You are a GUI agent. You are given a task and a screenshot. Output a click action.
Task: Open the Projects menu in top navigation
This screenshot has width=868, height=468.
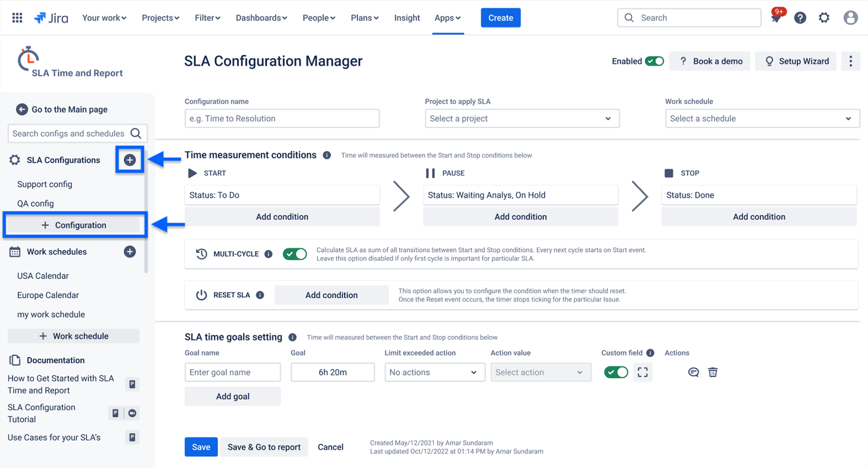pos(160,18)
